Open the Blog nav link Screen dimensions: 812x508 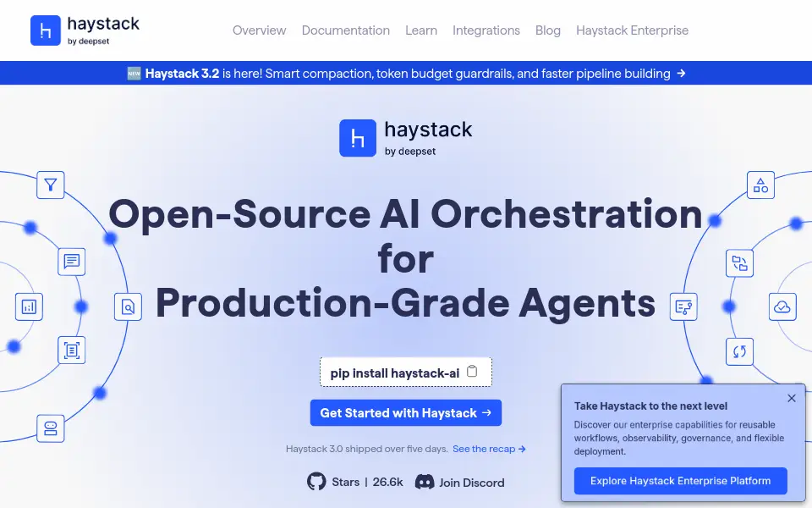pos(547,30)
